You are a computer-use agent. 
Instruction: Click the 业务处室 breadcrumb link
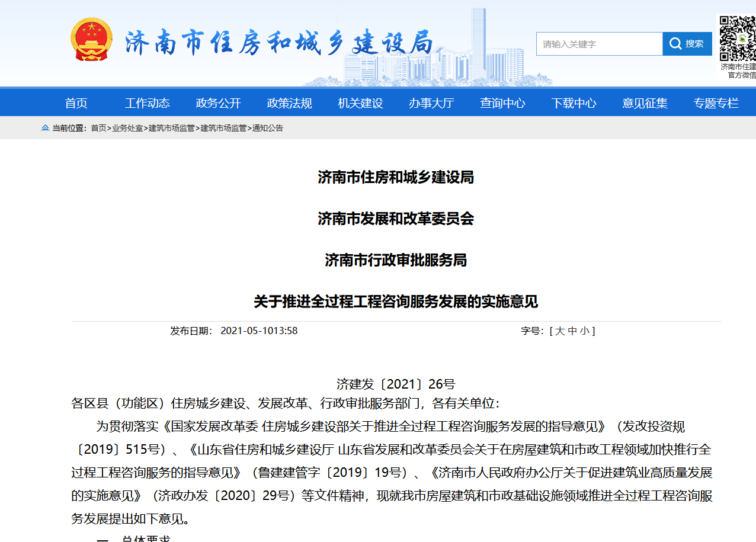[127, 128]
